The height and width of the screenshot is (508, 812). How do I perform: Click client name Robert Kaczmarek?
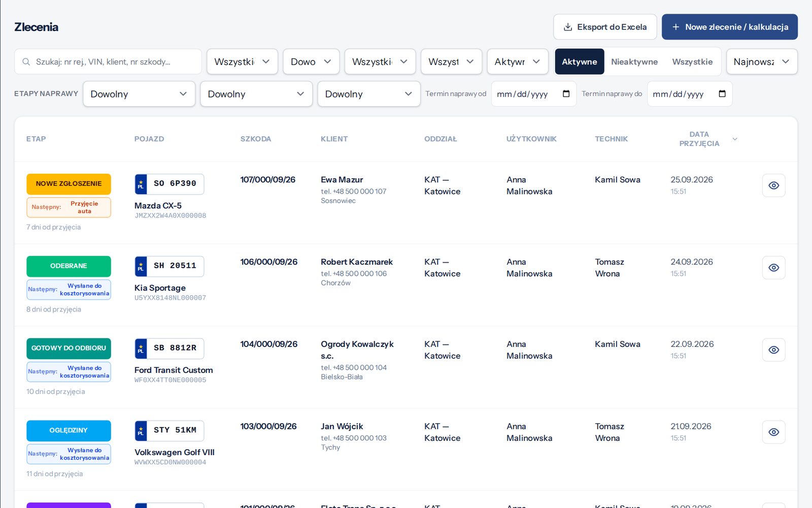[x=357, y=262]
